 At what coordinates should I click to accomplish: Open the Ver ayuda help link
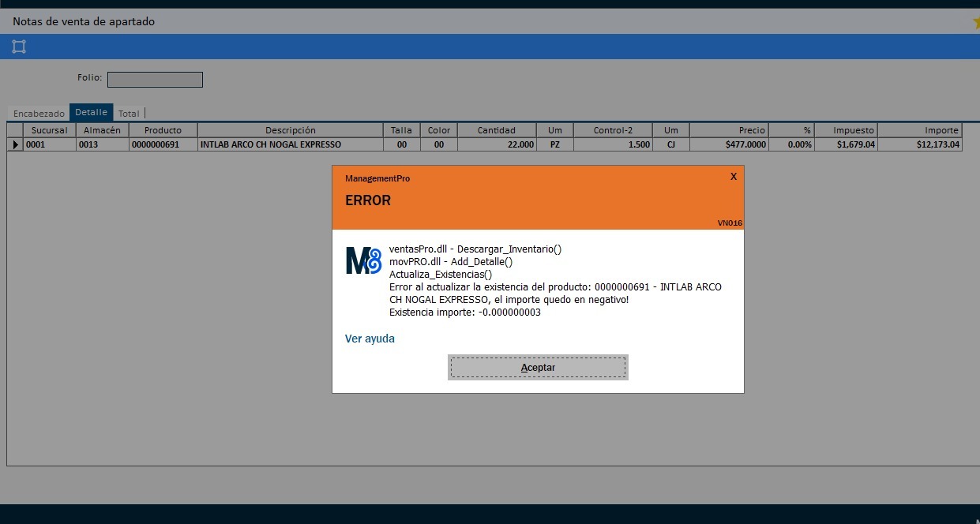370,339
